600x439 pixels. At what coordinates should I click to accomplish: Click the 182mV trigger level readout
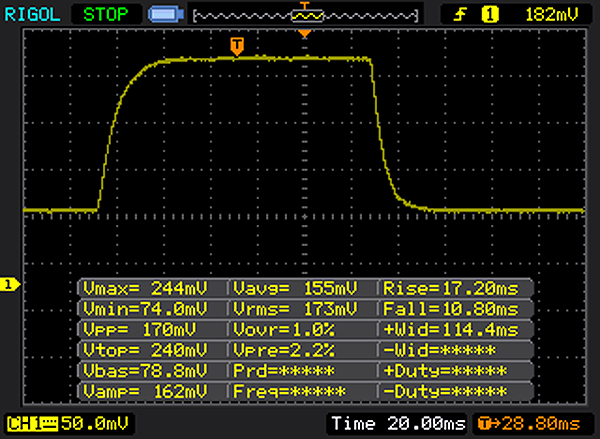pos(552,15)
